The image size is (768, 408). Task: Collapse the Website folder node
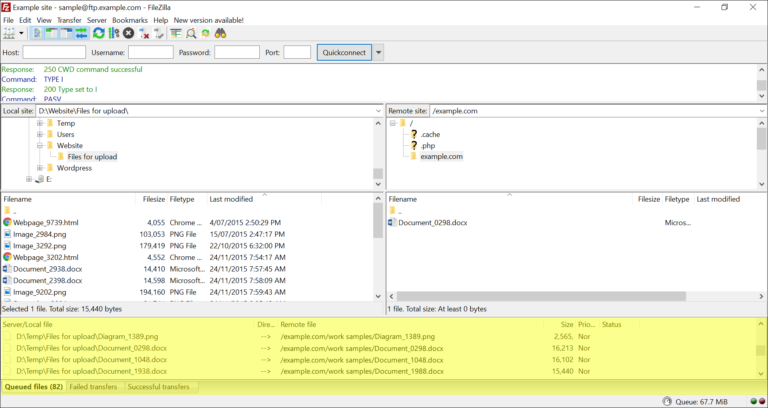[40, 145]
